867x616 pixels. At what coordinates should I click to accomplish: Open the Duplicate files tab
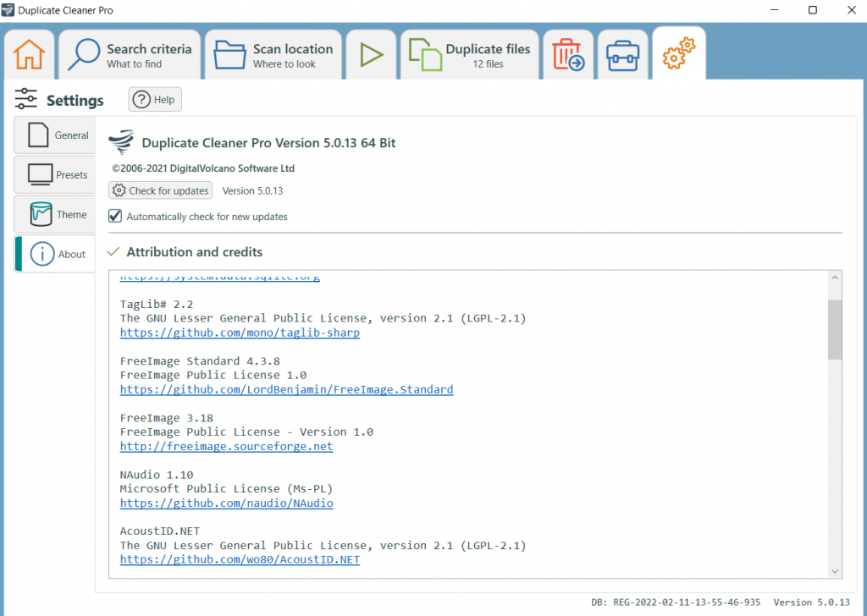(x=470, y=55)
